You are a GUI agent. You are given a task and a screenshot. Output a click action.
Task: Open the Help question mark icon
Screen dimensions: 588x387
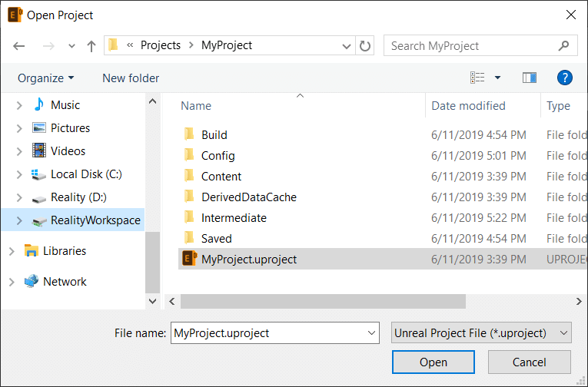[x=565, y=78]
